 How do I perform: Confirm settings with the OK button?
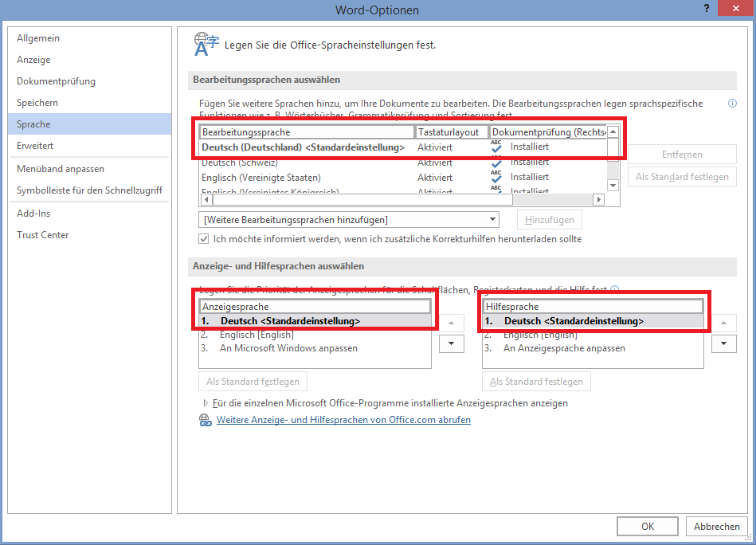coord(648,526)
